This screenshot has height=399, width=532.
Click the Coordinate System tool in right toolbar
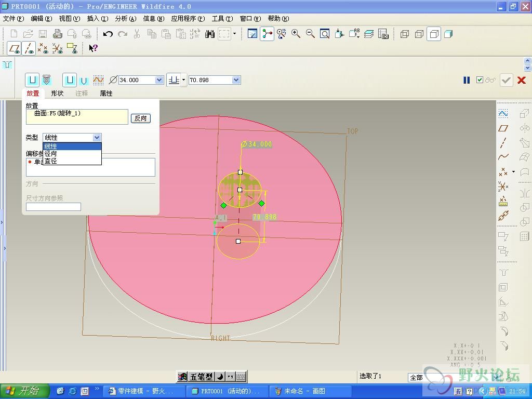pyautogui.click(x=503, y=187)
